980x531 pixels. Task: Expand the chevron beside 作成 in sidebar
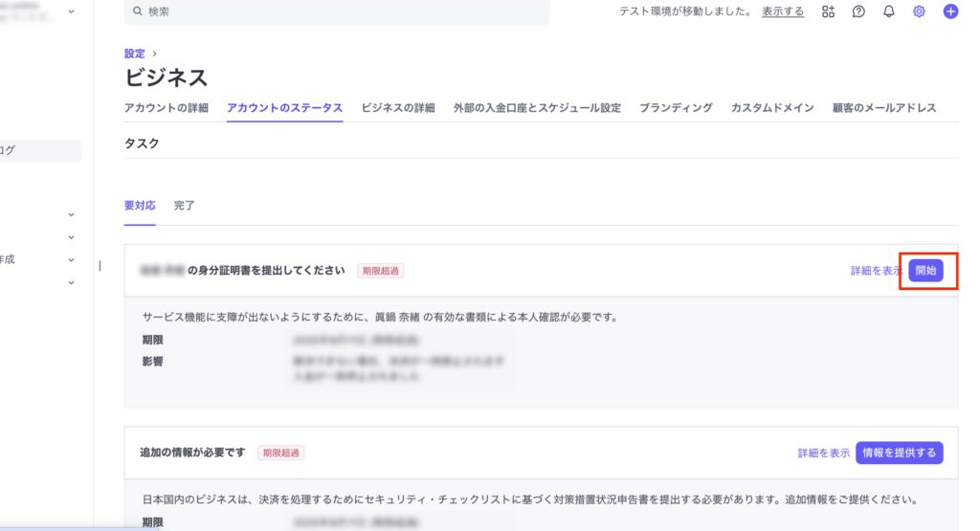click(71, 259)
